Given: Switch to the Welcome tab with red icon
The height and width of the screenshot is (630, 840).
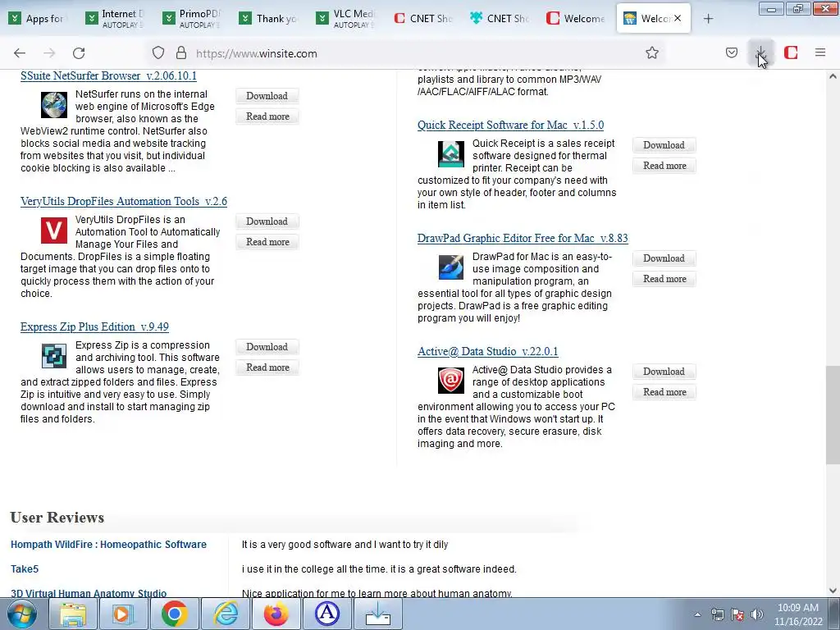Looking at the screenshot, I should click(x=577, y=18).
